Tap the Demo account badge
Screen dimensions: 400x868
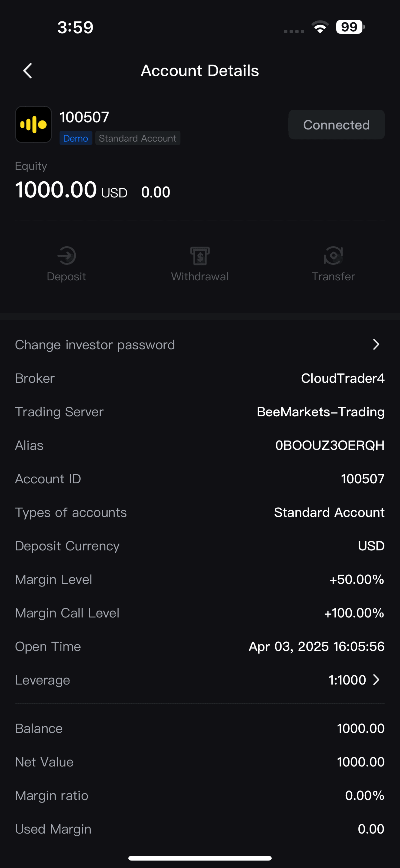[76, 138]
